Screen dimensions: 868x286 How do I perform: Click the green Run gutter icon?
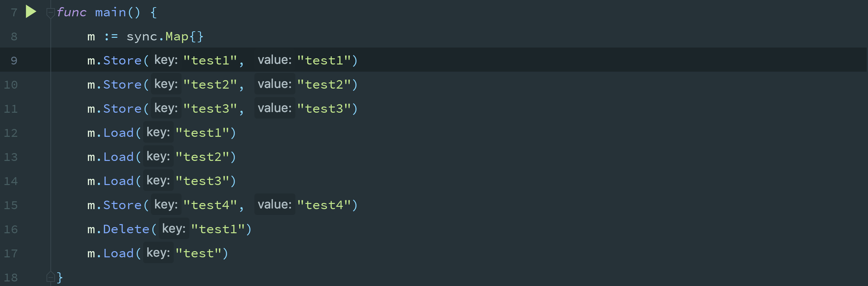click(x=31, y=12)
